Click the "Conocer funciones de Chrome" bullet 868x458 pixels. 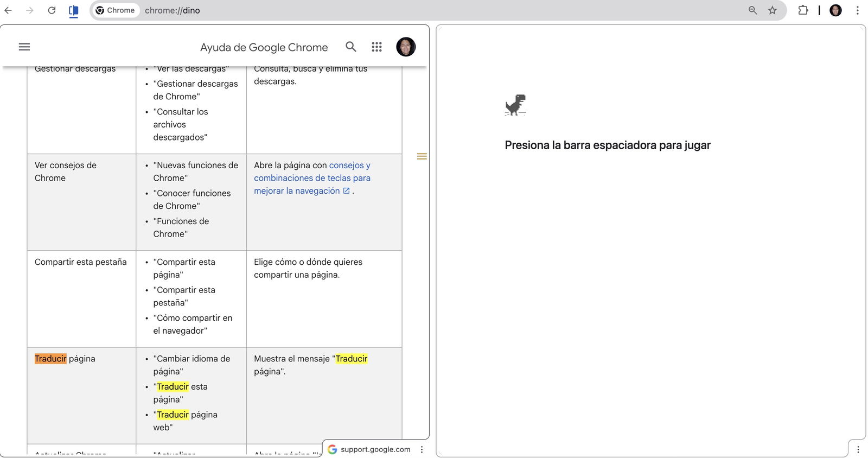pyautogui.click(x=192, y=200)
